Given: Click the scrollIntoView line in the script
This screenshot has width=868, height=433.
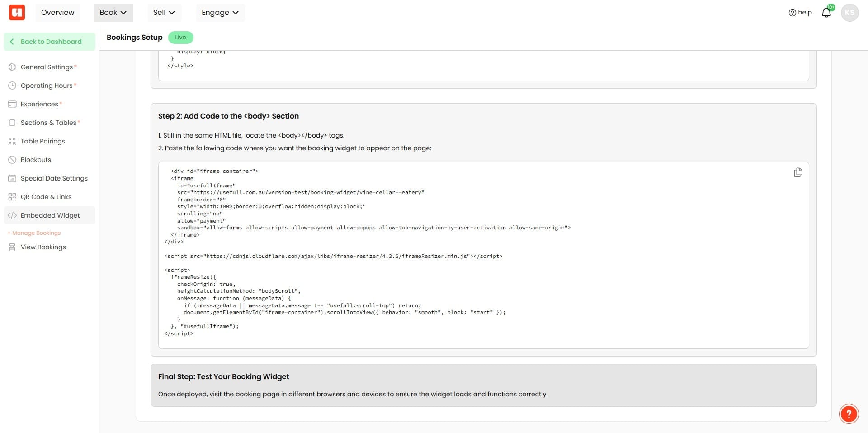Looking at the screenshot, I should (x=344, y=312).
